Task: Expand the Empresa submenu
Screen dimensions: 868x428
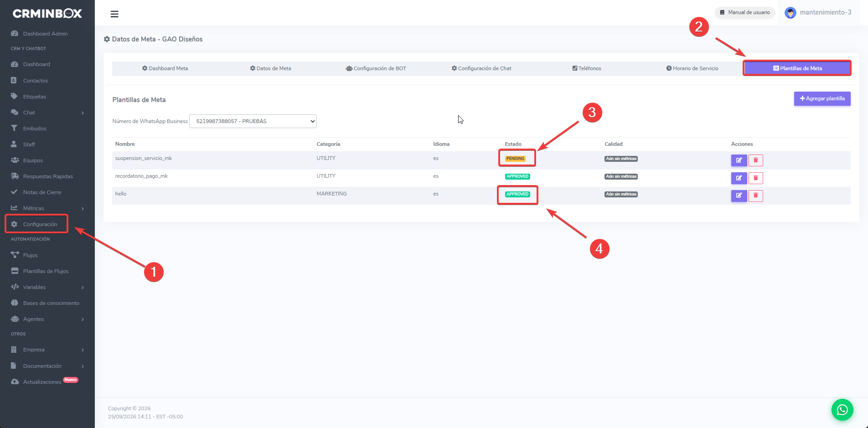Action: click(x=47, y=350)
